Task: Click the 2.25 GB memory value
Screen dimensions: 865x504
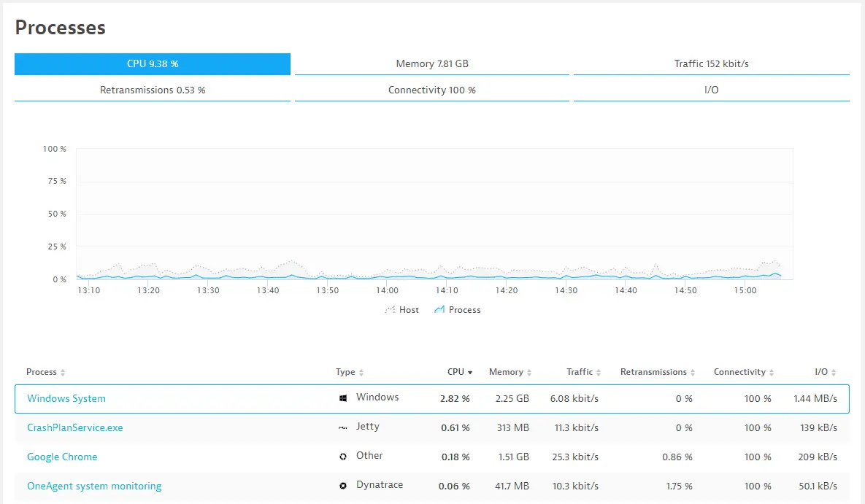Action: [512, 399]
